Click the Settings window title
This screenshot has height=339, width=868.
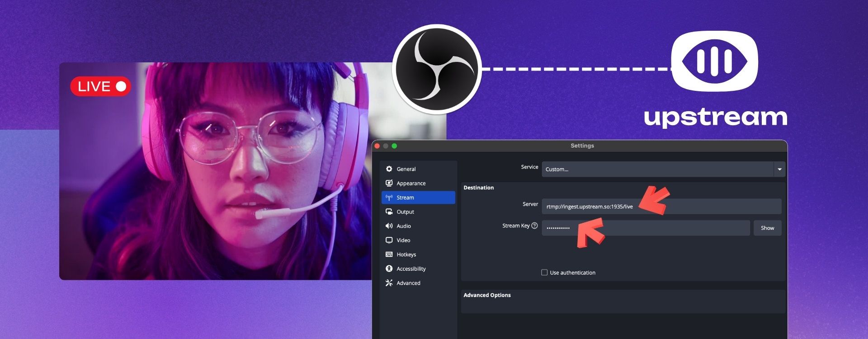582,146
